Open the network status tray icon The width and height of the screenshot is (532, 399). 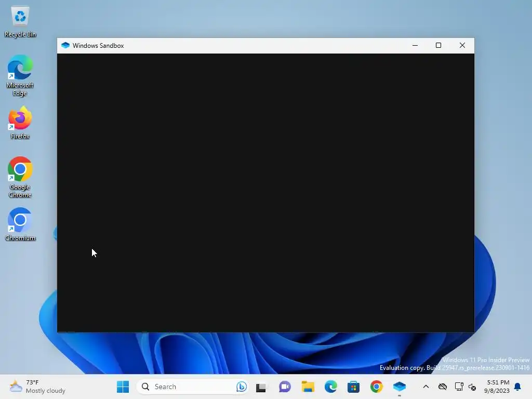(459, 387)
